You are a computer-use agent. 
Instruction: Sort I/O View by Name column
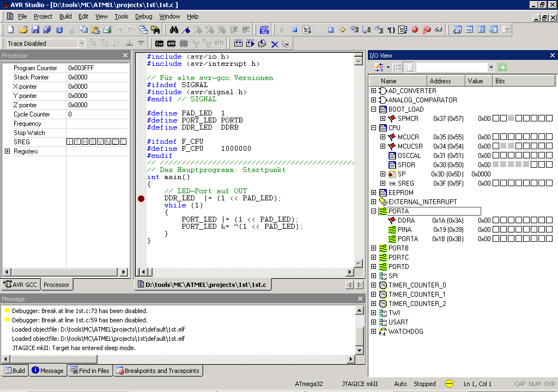398,81
